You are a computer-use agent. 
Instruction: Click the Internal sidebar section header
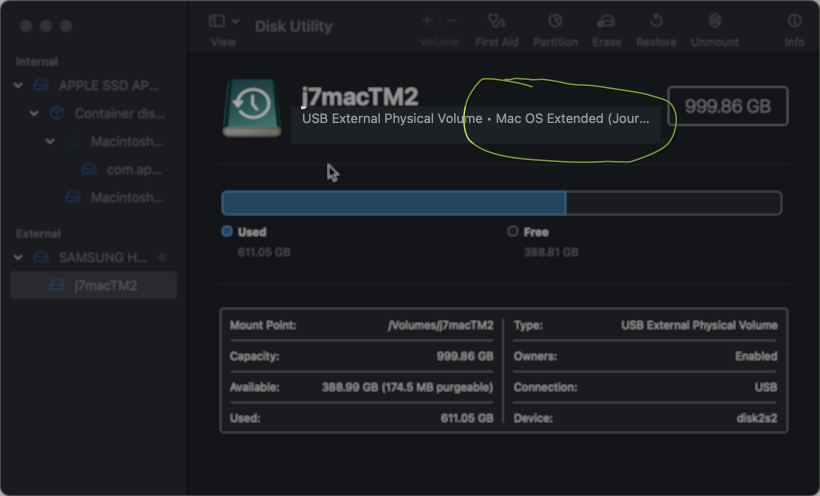coord(37,62)
